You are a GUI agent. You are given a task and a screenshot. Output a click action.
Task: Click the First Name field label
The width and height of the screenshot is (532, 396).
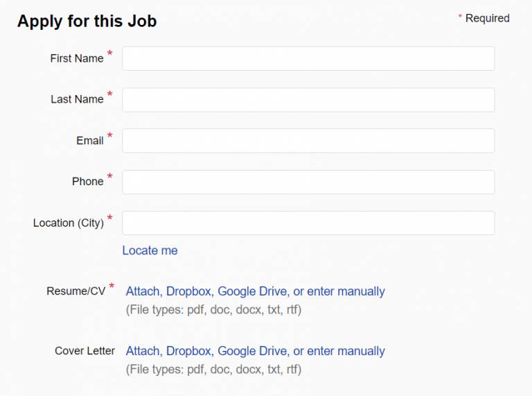tap(77, 58)
